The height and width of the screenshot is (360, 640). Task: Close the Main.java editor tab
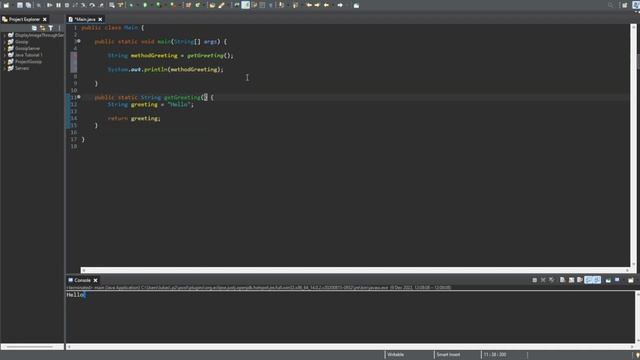[x=100, y=19]
